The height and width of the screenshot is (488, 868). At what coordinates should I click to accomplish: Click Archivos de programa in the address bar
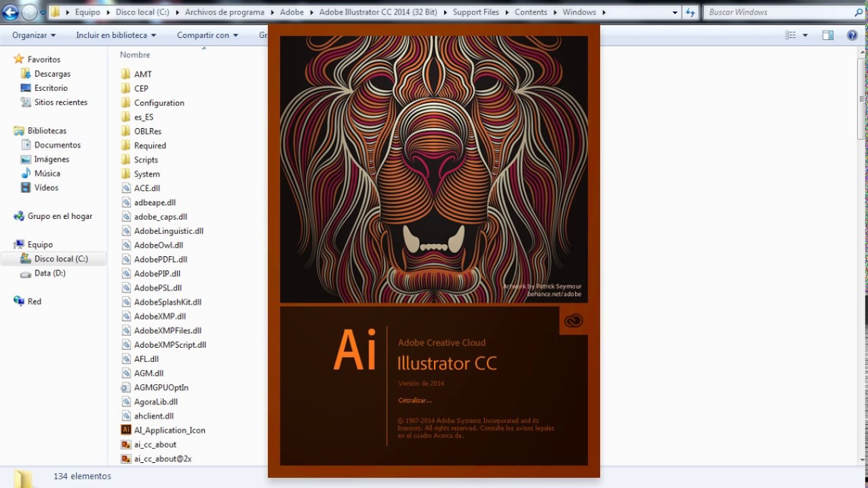224,12
